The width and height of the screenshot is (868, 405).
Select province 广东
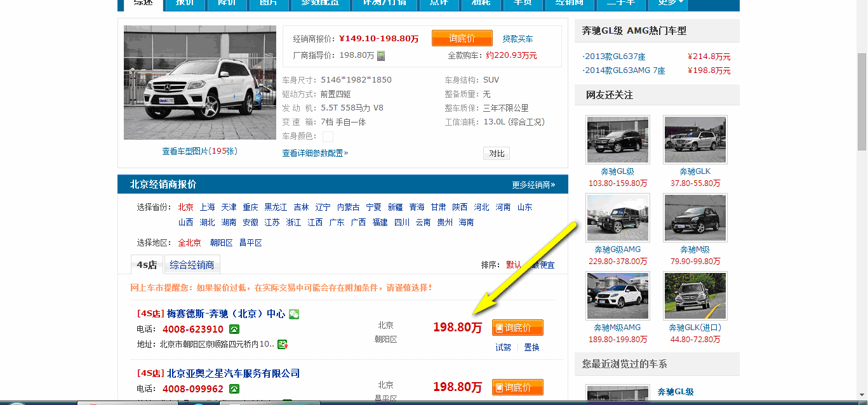point(337,222)
